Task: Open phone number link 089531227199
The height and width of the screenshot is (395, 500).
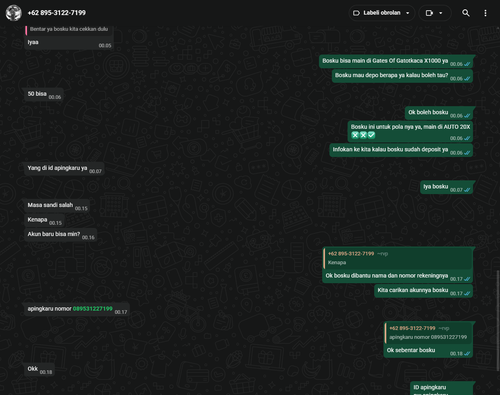Action: pyautogui.click(x=93, y=309)
